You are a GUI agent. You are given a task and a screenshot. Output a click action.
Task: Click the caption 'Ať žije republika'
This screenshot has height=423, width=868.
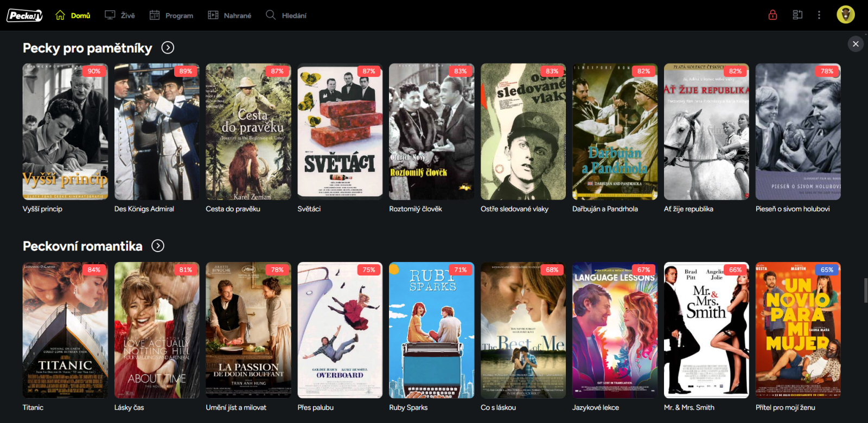(689, 209)
